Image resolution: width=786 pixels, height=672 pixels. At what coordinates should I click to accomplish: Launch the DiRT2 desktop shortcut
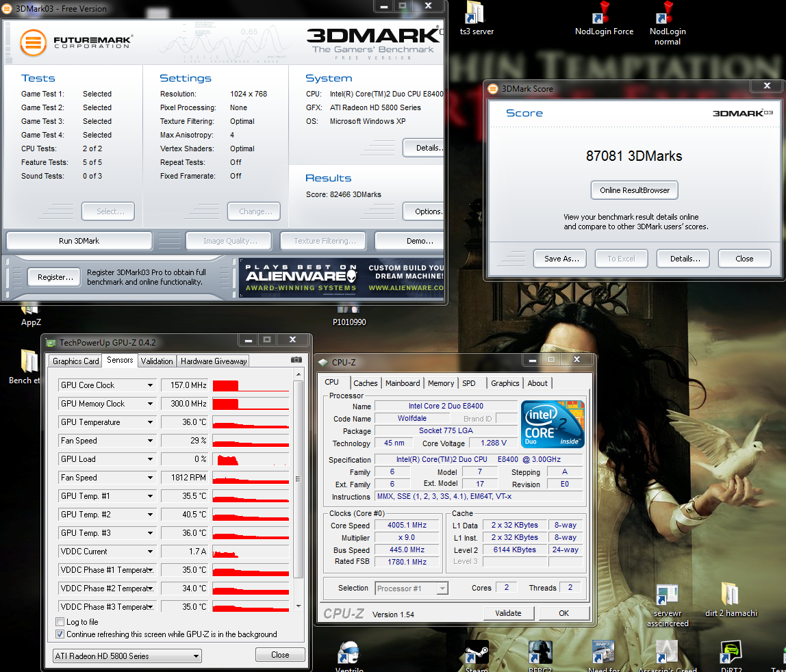pyautogui.click(x=731, y=657)
